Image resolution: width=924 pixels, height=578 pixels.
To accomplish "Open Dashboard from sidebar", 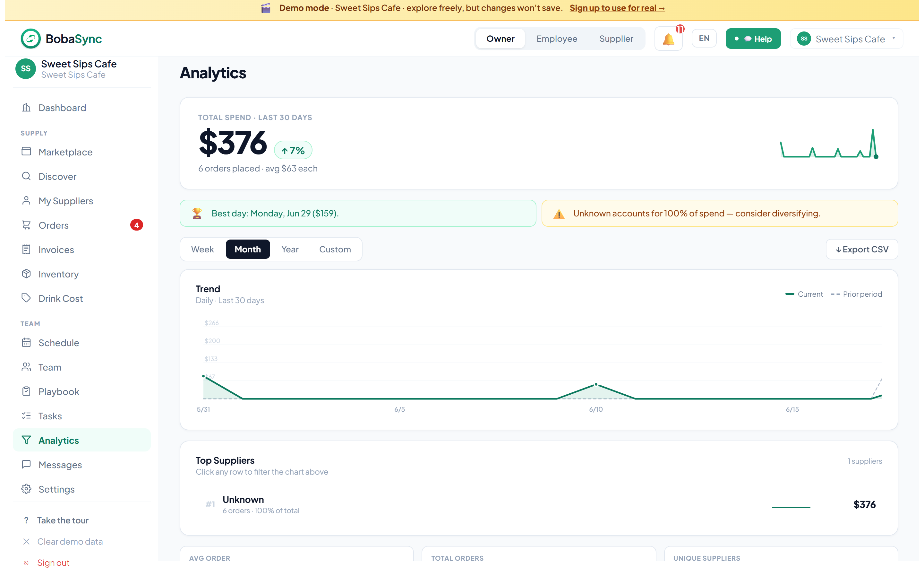I will (x=82, y=108).
